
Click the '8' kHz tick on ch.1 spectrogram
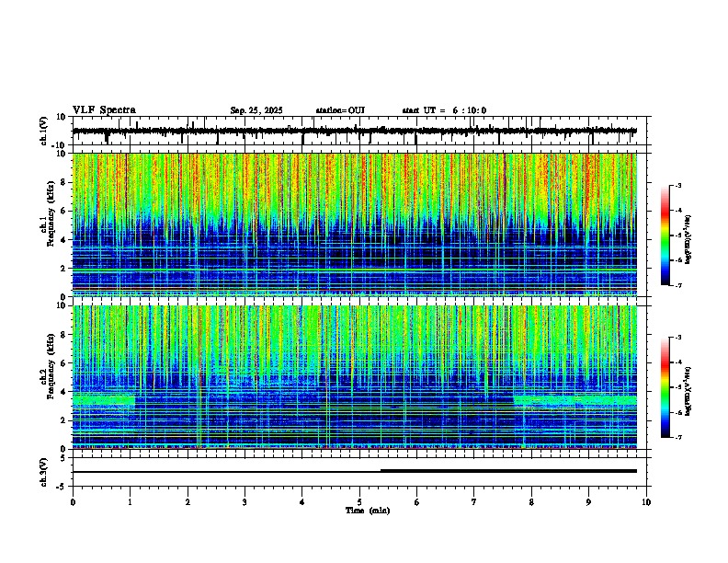(64, 182)
